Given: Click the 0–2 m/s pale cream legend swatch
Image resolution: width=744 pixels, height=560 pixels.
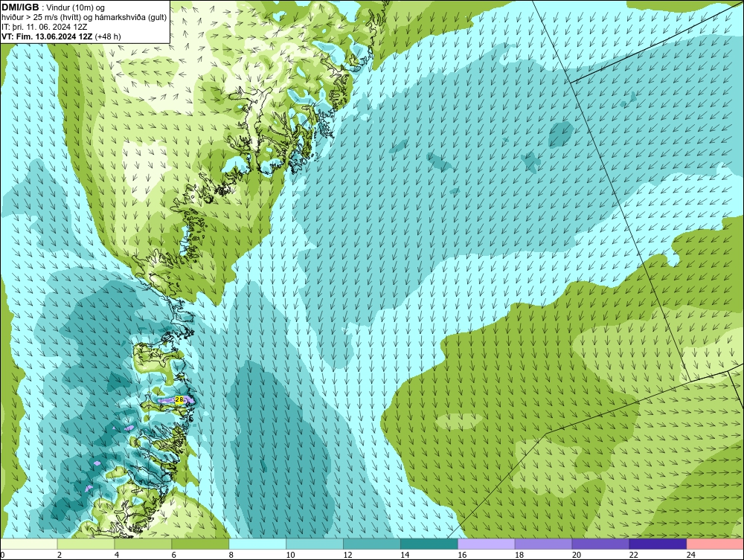Looking at the screenshot, I should point(29,544).
